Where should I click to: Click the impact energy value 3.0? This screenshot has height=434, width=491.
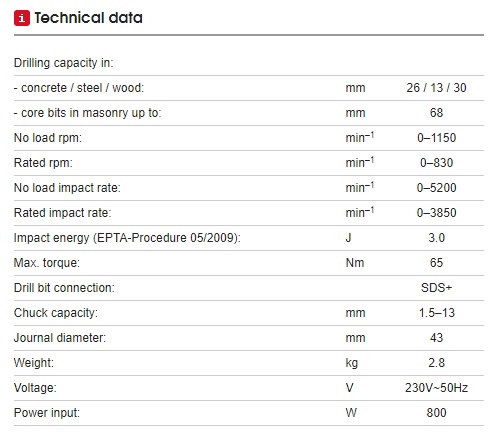pyautogui.click(x=436, y=238)
